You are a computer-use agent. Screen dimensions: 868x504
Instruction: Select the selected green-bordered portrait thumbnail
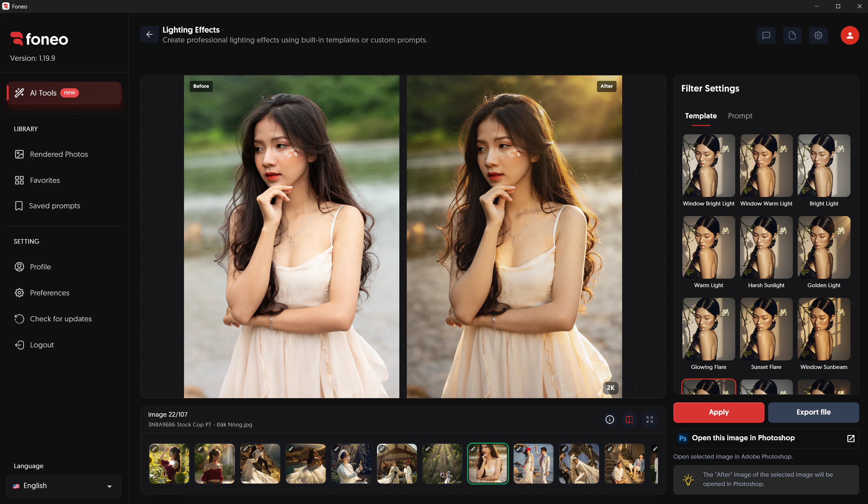click(x=488, y=464)
